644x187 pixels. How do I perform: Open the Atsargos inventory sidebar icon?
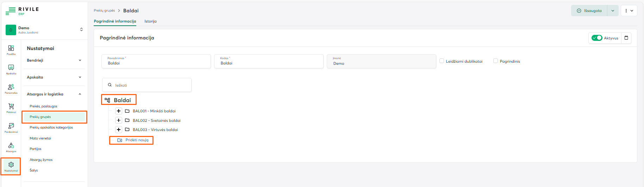[11, 147]
